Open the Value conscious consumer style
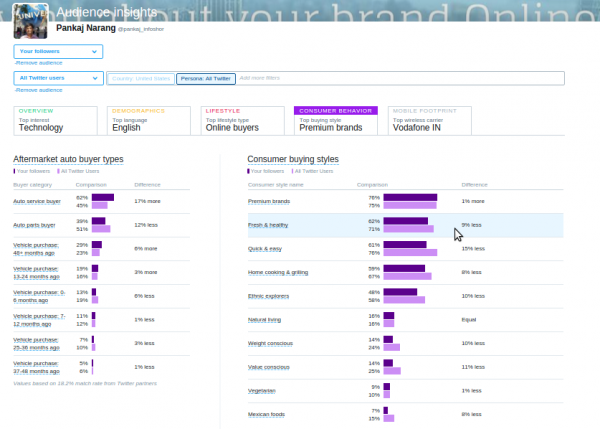 pos(269,367)
